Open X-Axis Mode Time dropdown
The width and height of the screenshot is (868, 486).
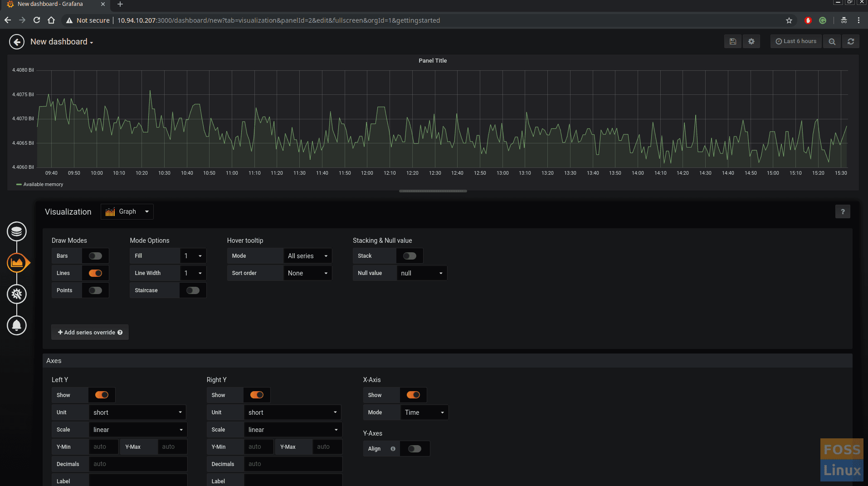click(x=424, y=412)
